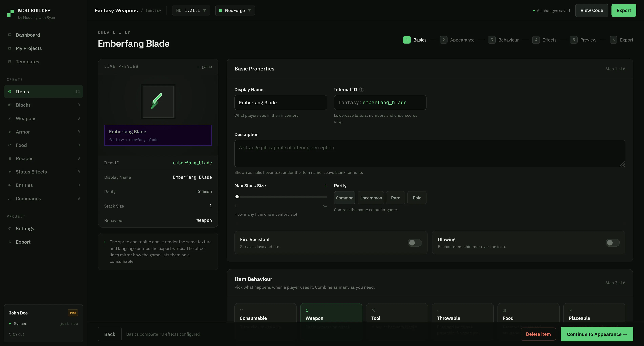Image resolution: width=644 pixels, height=346 pixels.
Task: Click the Tool card pickaxe icon
Action: 373,310
